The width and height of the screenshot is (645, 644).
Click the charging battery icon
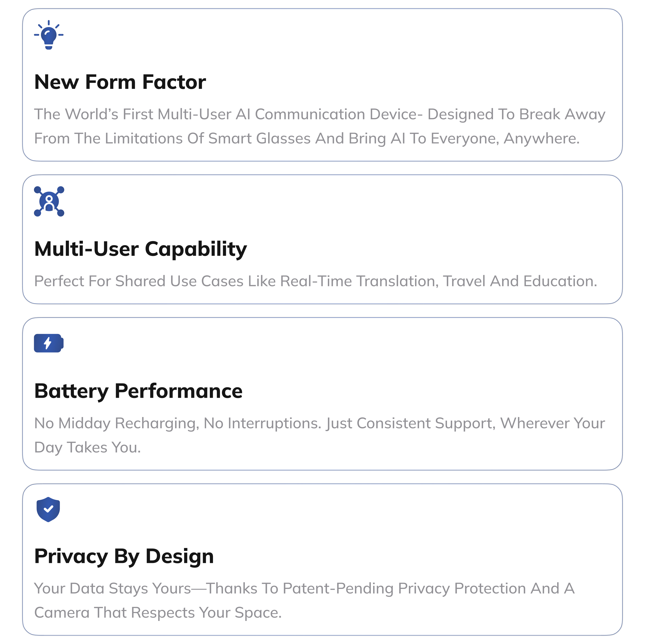click(49, 343)
